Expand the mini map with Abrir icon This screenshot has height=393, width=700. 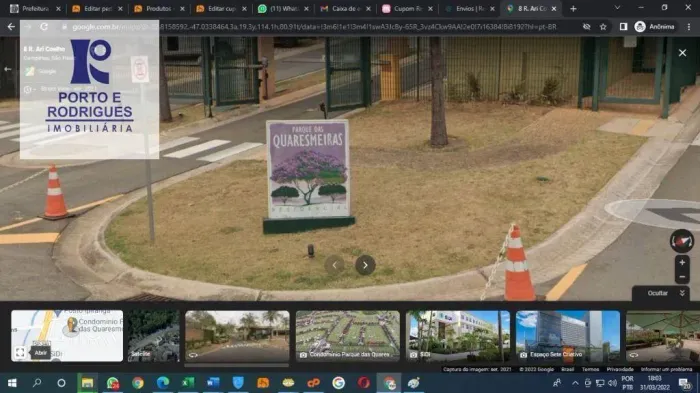[x=20, y=353]
